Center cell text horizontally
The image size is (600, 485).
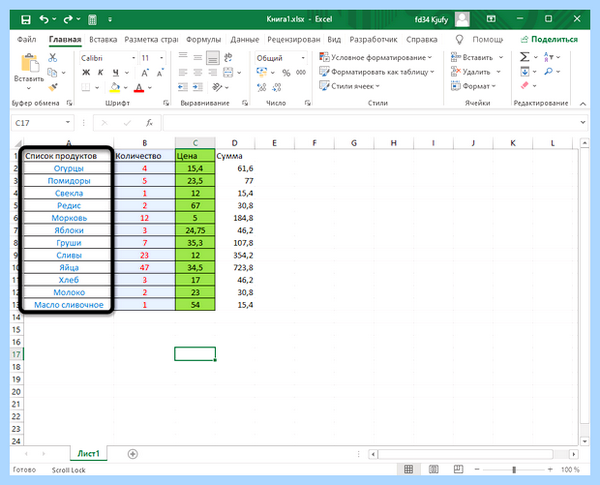point(198,72)
